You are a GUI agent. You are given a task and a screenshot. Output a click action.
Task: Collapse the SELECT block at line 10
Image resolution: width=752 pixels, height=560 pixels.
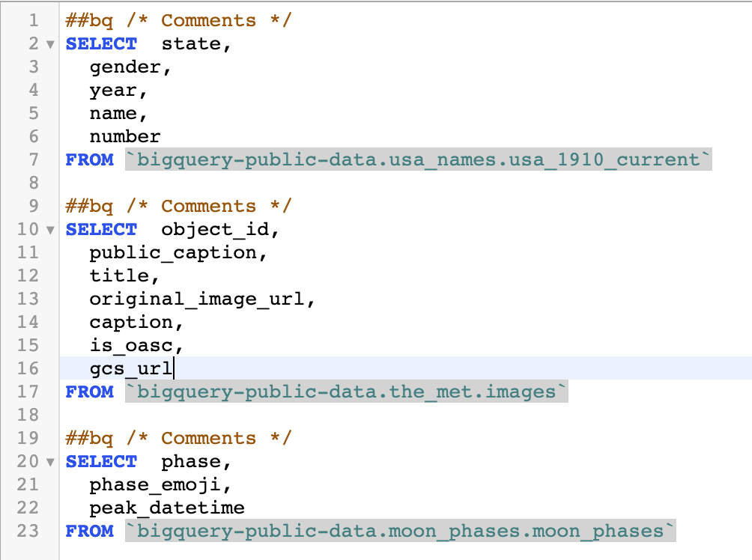[50, 230]
